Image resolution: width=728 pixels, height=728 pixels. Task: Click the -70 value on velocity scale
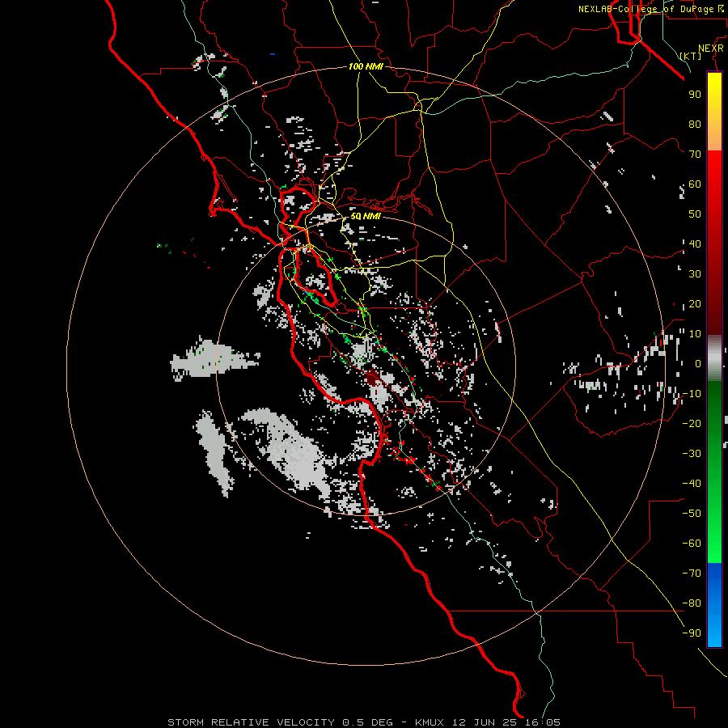tap(692, 573)
